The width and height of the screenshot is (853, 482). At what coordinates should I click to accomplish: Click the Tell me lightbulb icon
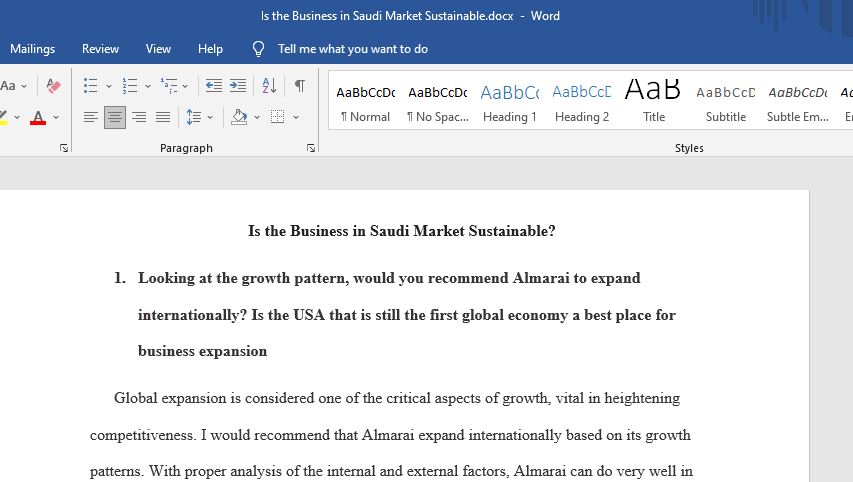pos(258,49)
